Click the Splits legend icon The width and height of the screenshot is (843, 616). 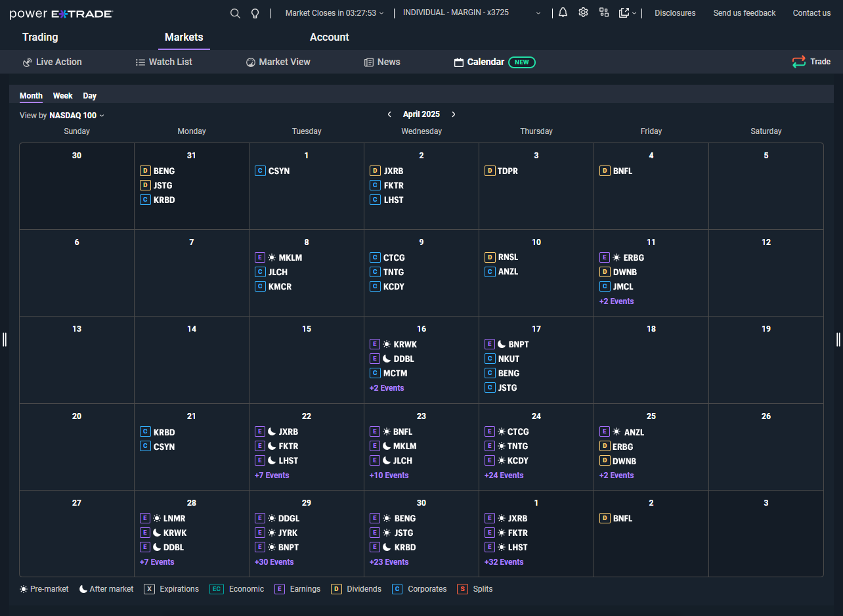pyautogui.click(x=463, y=589)
